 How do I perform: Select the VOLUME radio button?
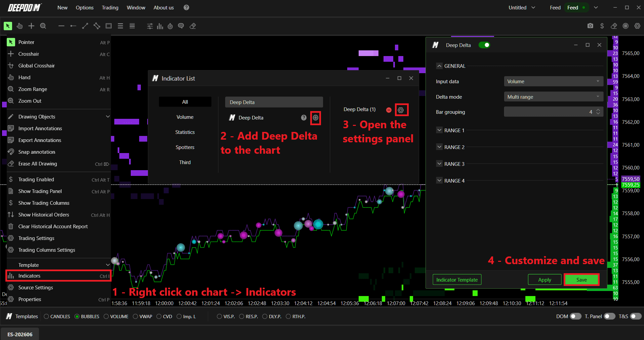pyautogui.click(x=106, y=316)
